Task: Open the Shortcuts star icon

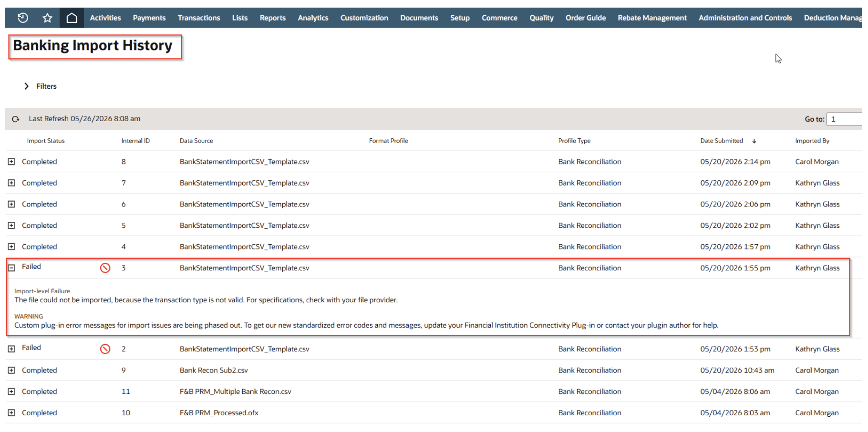Action: tap(47, 18)
